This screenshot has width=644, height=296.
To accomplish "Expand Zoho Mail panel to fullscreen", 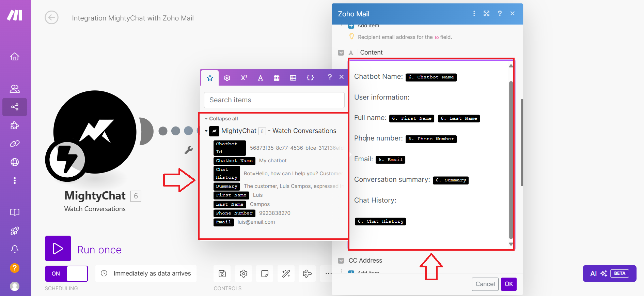I will [486, 14].
